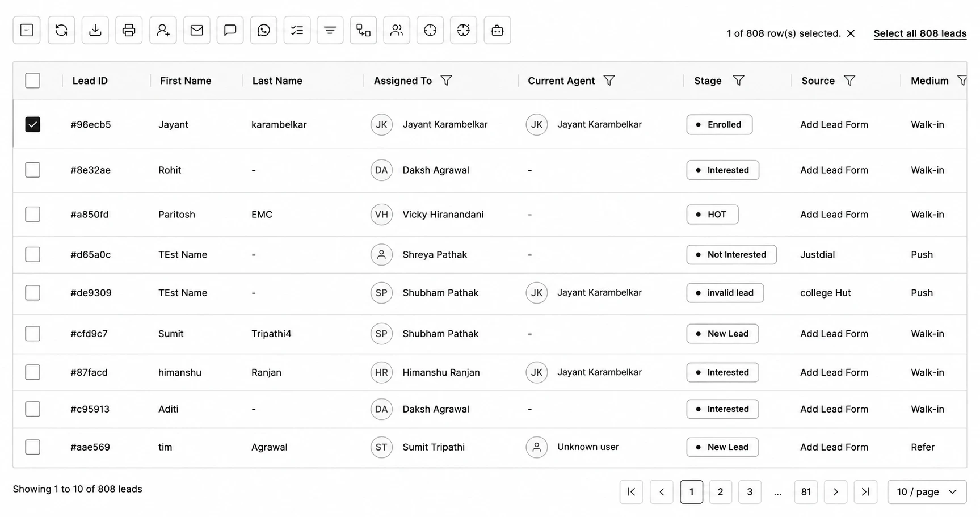
Task: Click the Not Interested stage badge
Action: pos(731,254)
